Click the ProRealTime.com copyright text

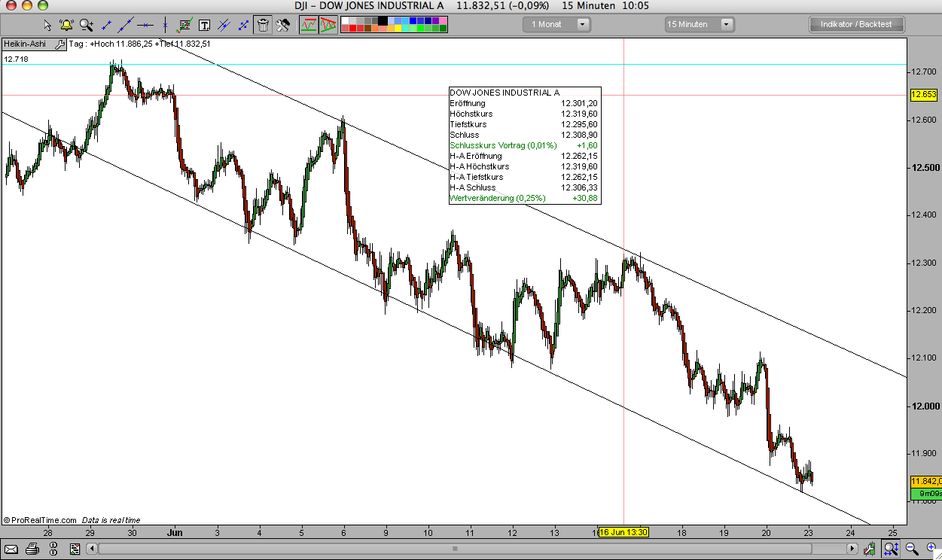click(x=40, y=520)
